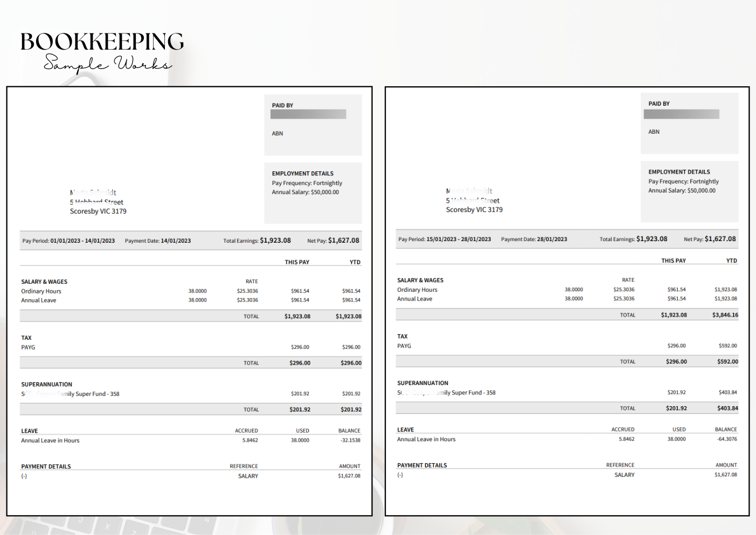Select 'ACCRUED' column header on right payslip
This screenshot has width=756, height=535.
click(623, 430)
